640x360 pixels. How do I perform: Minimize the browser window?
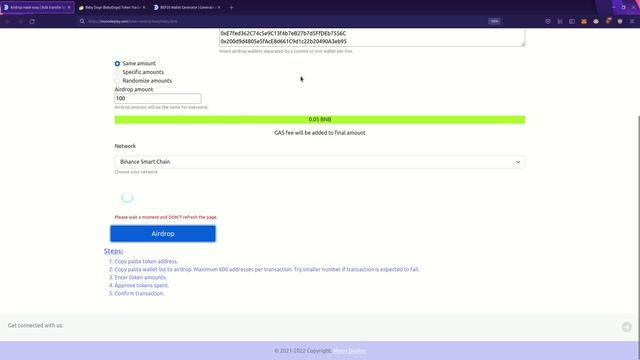coord(613,7)
